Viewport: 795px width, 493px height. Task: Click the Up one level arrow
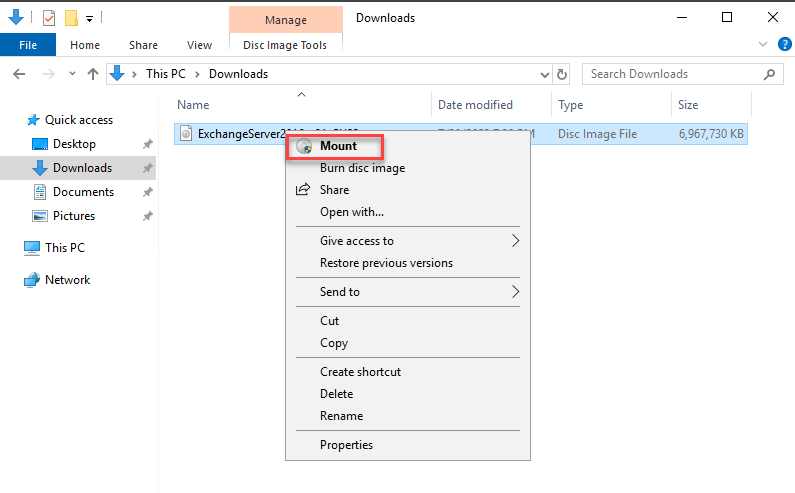[93, 74]
